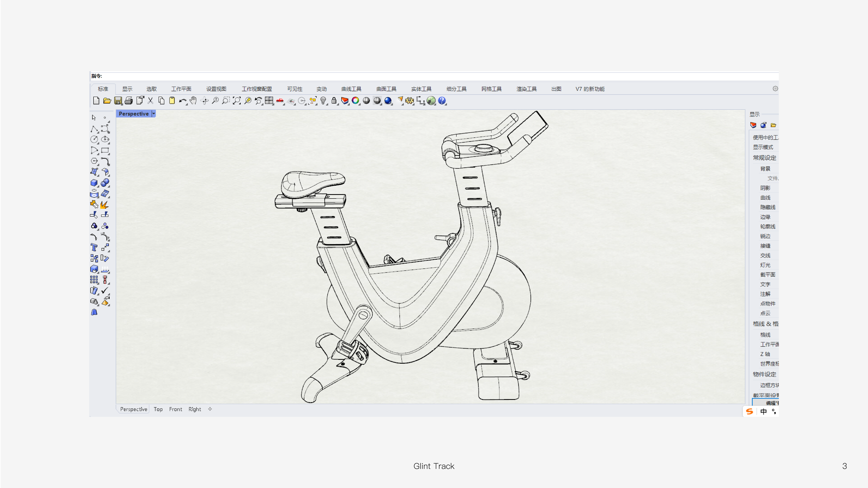868x488 pixels.
Task: Open the four viewports layout icon
Action: (269, 101)
